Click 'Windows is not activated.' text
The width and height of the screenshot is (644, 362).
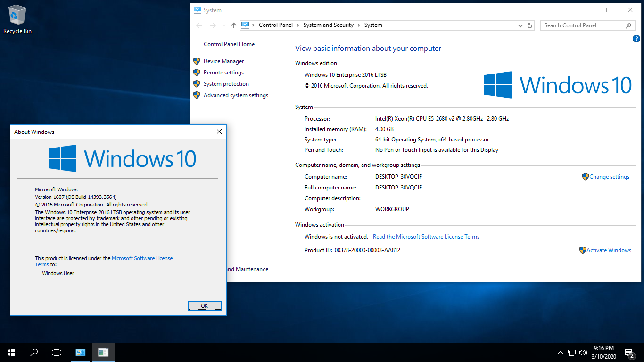(336, 237)
